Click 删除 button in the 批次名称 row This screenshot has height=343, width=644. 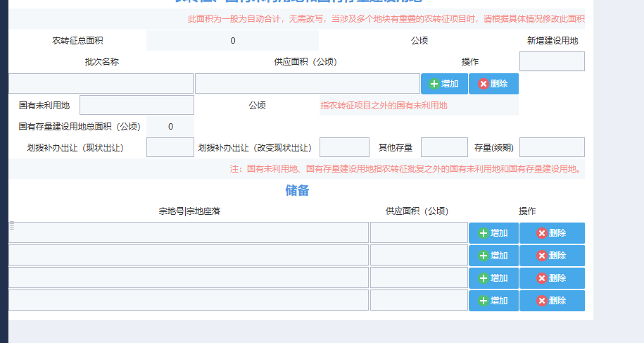pos(493,84)
